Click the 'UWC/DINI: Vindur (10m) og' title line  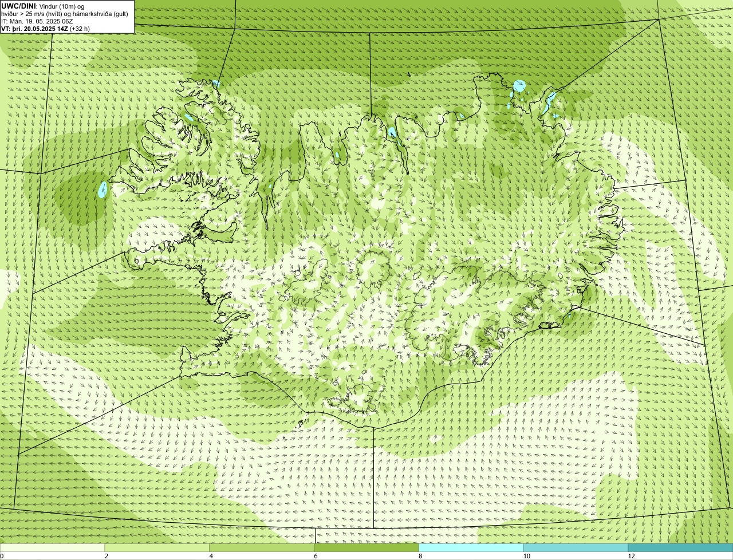pyautogui.click(x=43, y=6)
